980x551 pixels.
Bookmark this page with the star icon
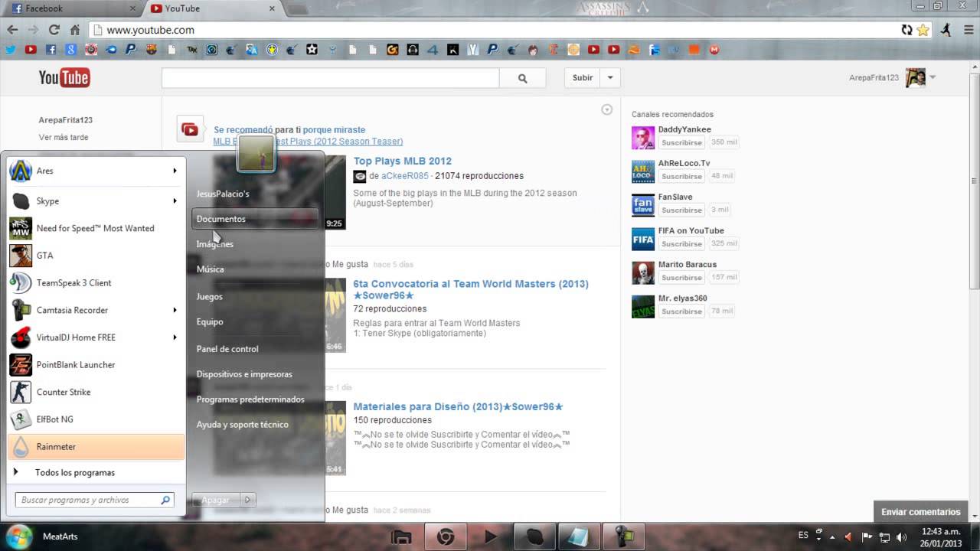[x=923, y=30]
